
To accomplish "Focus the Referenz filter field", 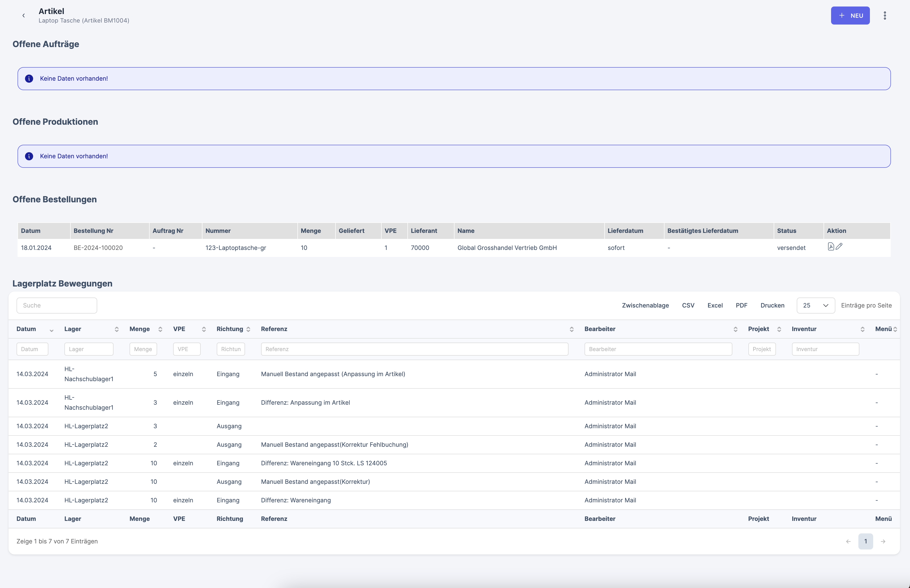I will pyautogui.click(x=414, y=349).
